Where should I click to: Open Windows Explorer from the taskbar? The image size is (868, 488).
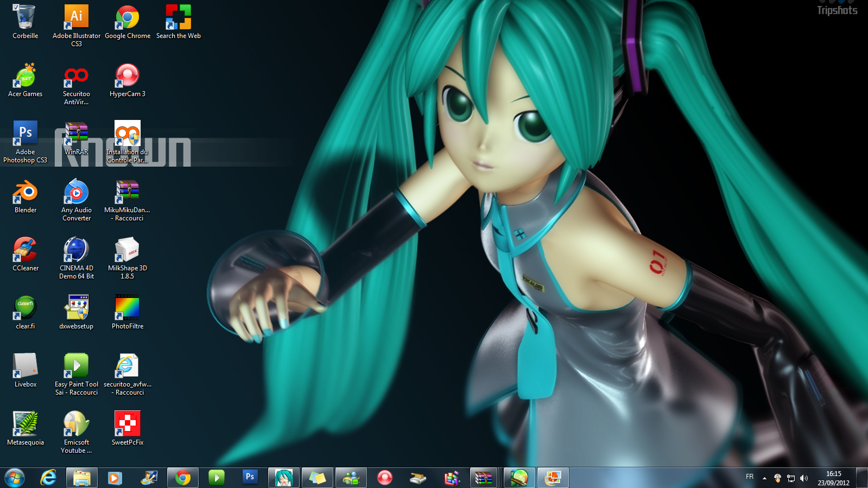[x=82, y=478]
